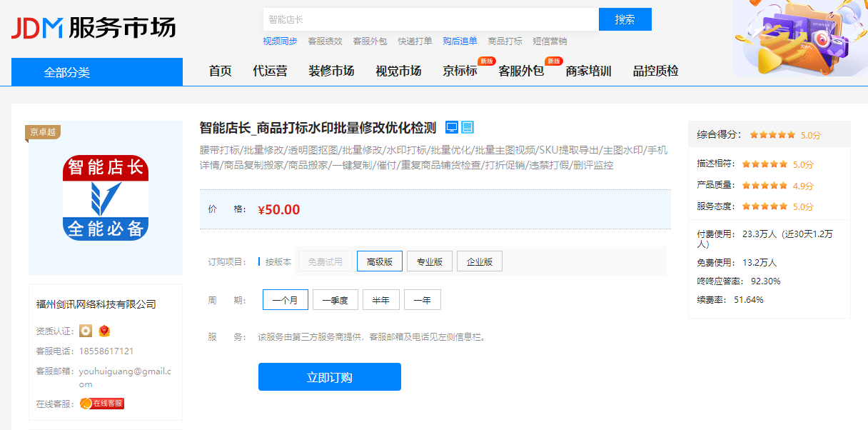Viewport: 868px width, 430px height.
Task: Click the product title 智能店长_商品打标水印批量修改优化检测
Action: click(318, 128)
